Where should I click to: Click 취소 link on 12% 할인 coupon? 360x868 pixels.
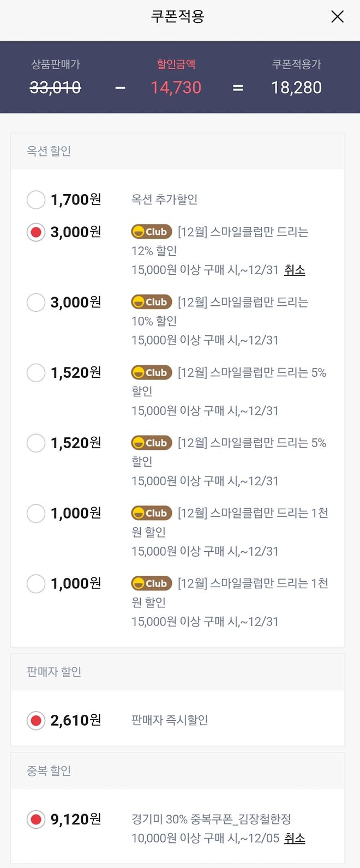pyautogui.click(x=294, y=270)
